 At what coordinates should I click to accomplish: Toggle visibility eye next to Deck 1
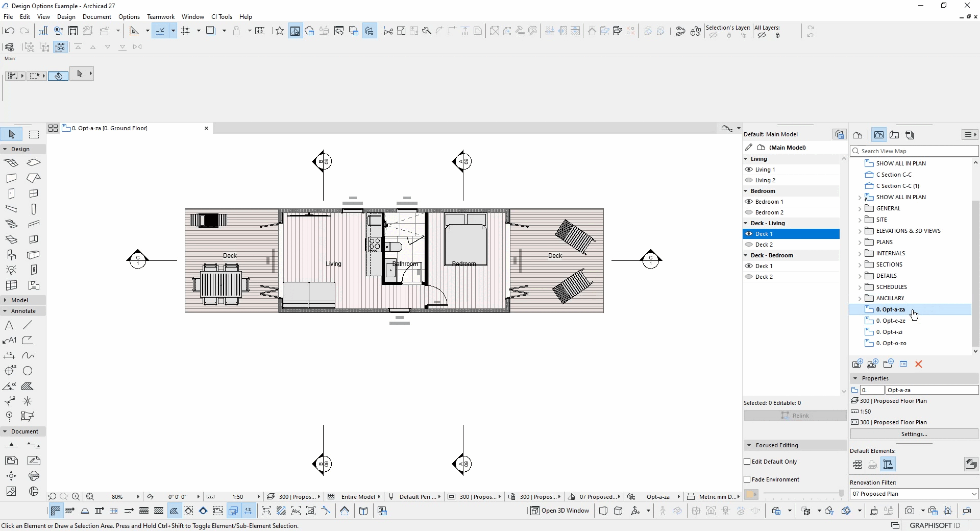coord(749,234)
